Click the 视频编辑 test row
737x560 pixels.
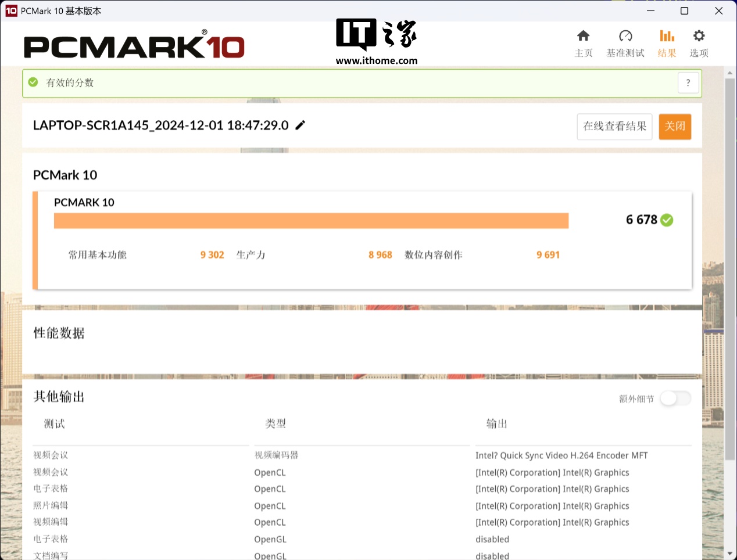click(51, 522)
